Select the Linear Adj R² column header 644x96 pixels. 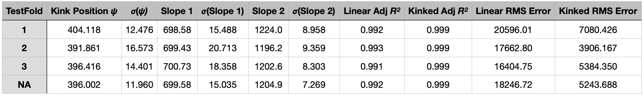372,11
